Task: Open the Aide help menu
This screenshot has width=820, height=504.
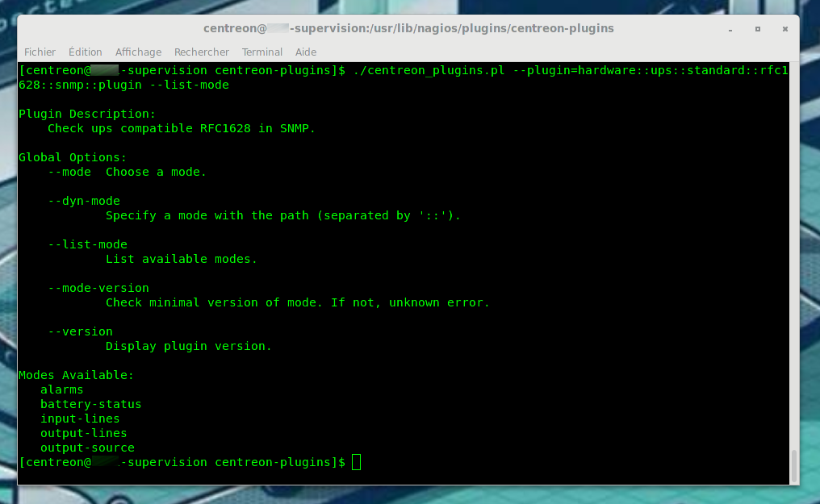Action: point(306,52)
